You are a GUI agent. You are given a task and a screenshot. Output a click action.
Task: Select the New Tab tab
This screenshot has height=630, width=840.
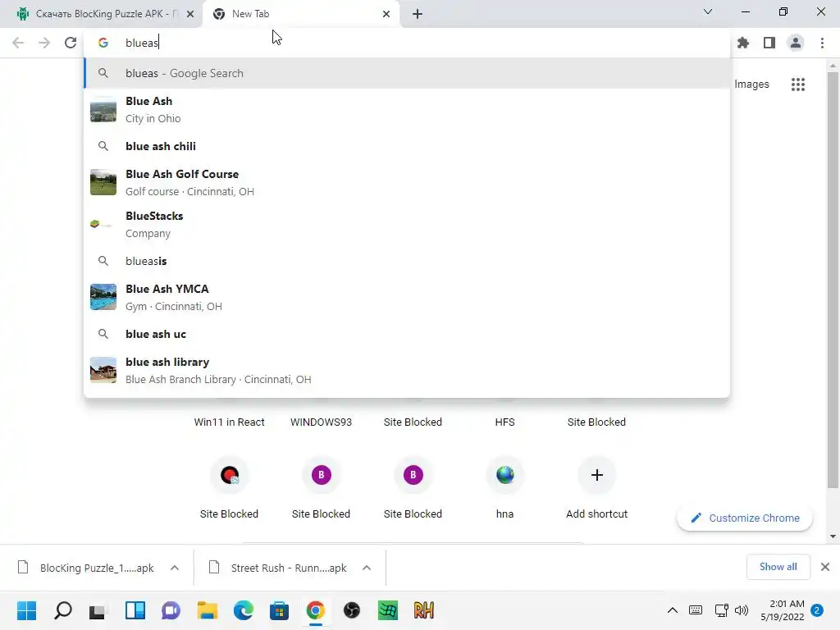coord(300,14)
